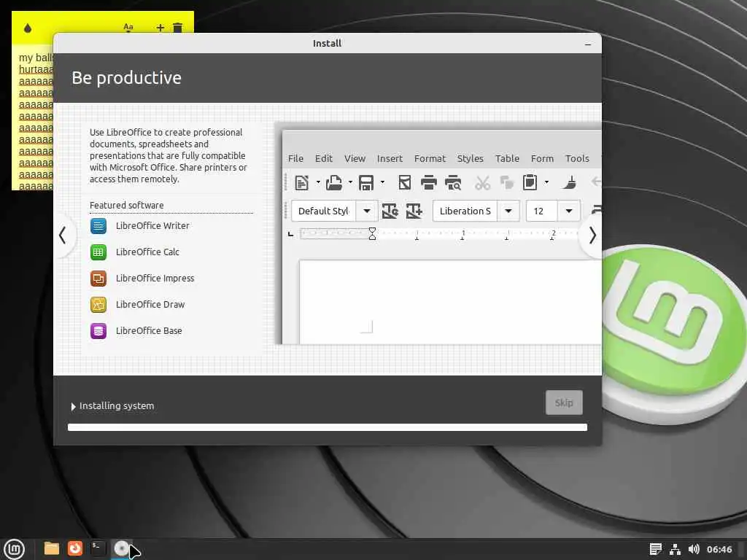Open the Format menu in slideshow
This screenshot has height=560, width=747.
430,158
